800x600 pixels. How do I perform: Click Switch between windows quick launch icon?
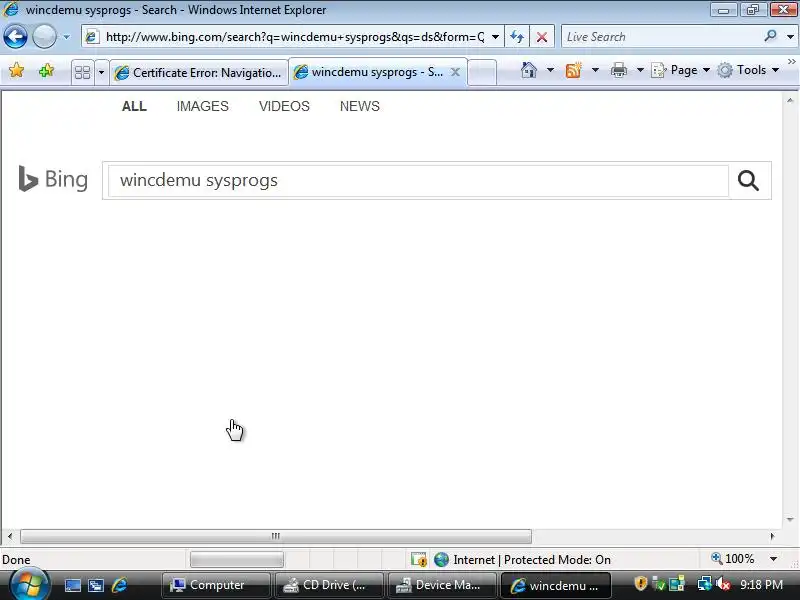(95, 585)
